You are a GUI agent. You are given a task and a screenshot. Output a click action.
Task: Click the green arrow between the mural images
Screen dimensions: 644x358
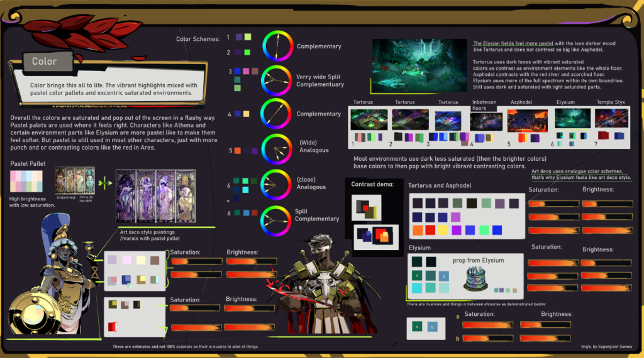(105, 183)
